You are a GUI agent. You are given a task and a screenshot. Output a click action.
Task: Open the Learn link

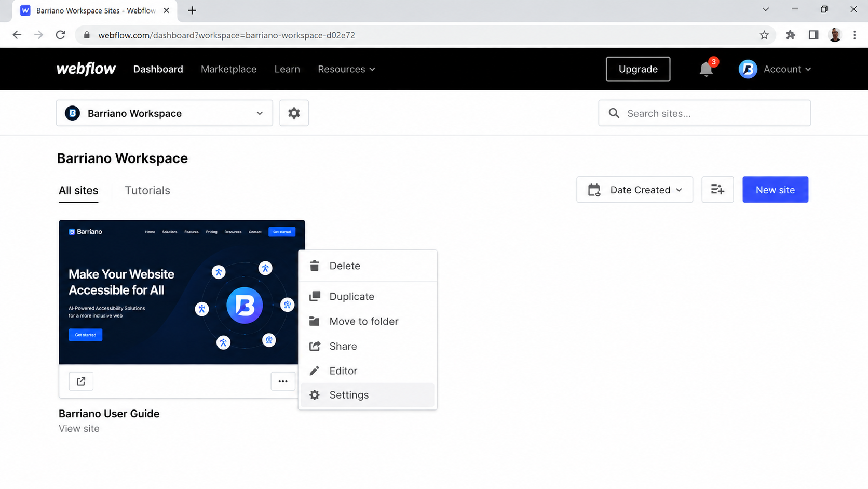click(x=287, y=69)
